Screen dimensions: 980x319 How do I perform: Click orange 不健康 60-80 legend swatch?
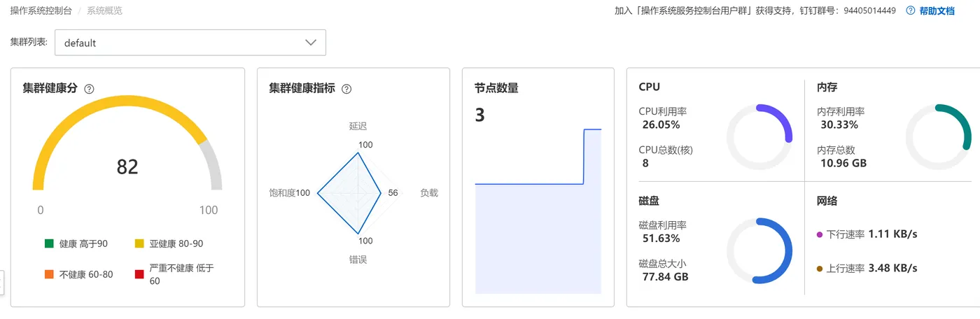click(x=49, y=274)
